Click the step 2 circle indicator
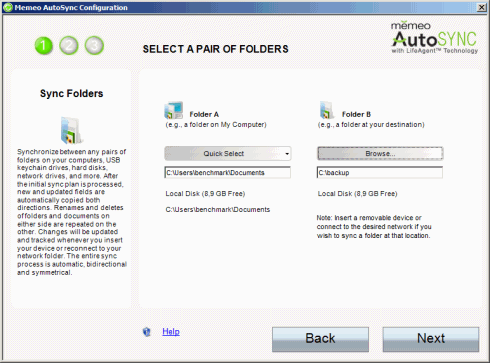The width and height of the screenshot is (490, 363). click(69, 46)
